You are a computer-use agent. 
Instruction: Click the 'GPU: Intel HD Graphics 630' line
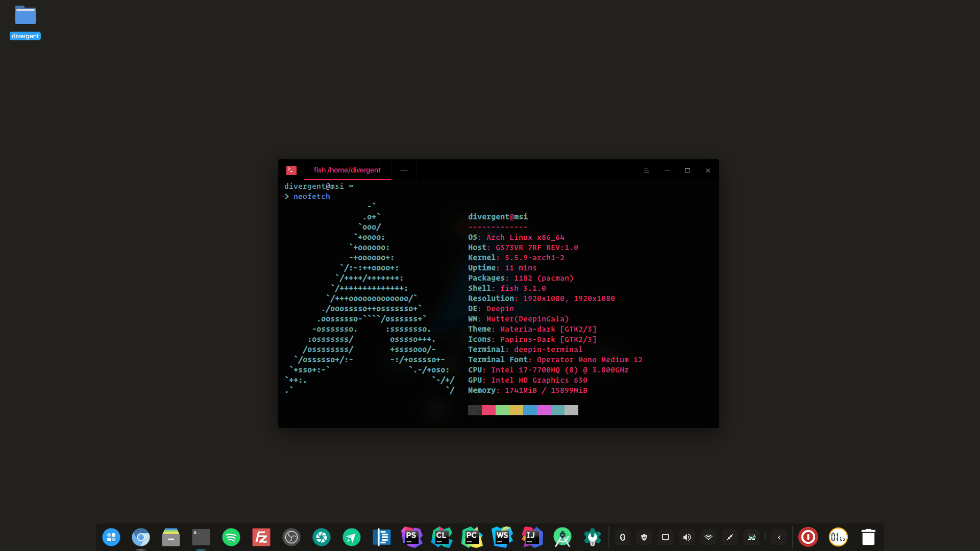528,380
